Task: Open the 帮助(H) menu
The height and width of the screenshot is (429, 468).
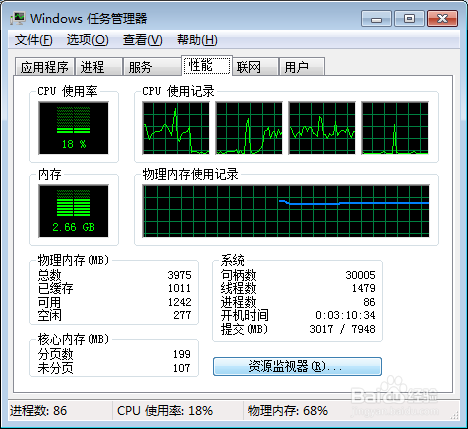Action: pos(197,40)
